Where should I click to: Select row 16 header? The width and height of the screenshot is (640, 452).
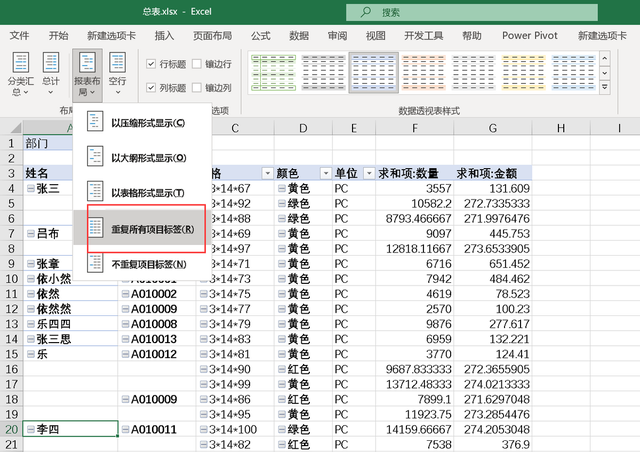tap(11, 369)
